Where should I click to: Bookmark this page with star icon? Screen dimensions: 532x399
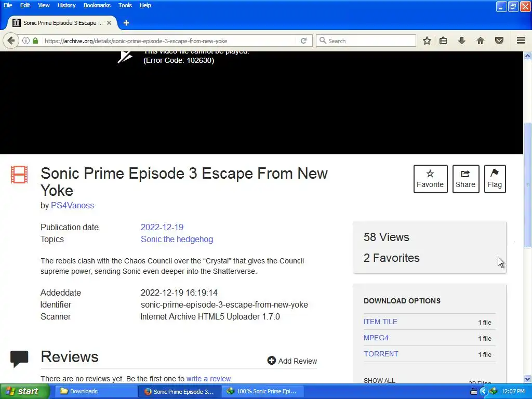click(x=427, y=41)
